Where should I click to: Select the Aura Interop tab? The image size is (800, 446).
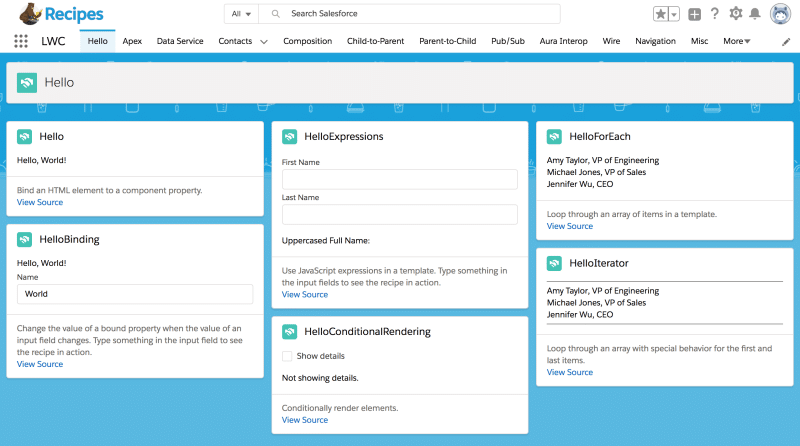pyautogui.click(x=564, y=42)
